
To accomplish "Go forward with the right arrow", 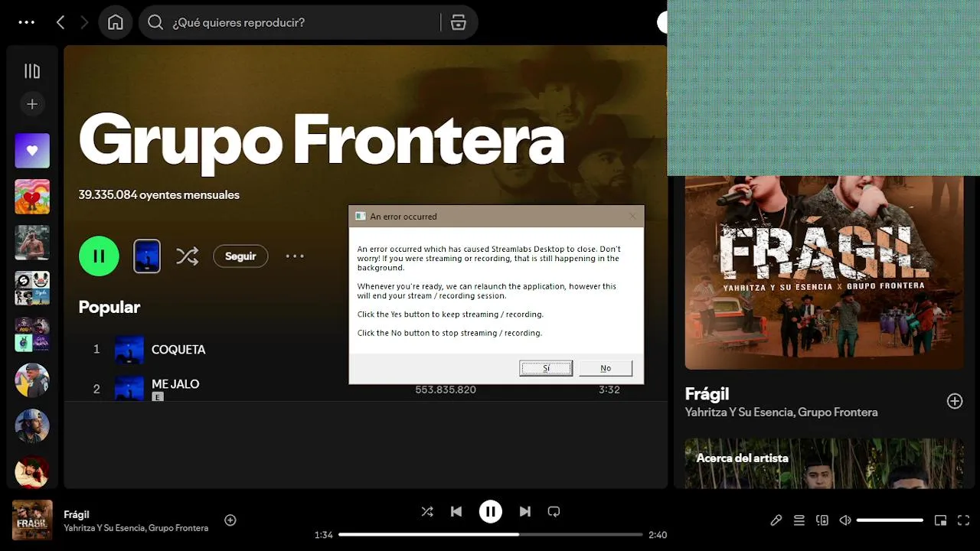I will click(x=84, y=22).
